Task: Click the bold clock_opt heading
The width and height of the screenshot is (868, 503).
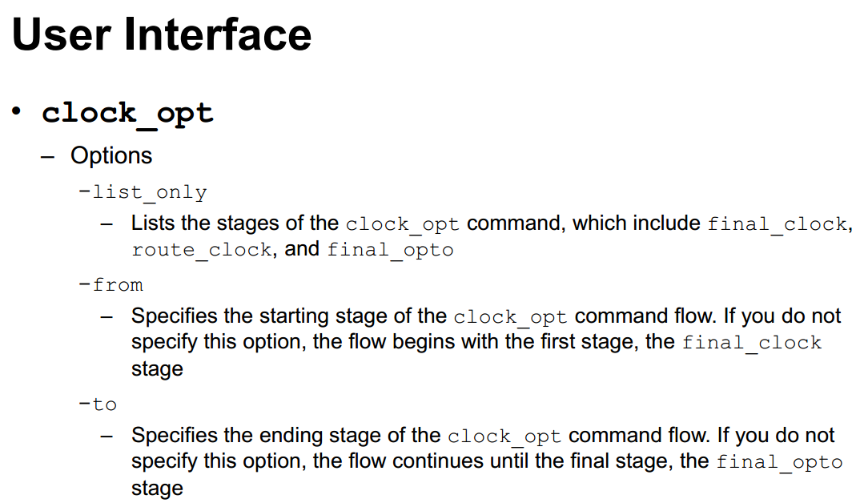Action: (127, 112)
